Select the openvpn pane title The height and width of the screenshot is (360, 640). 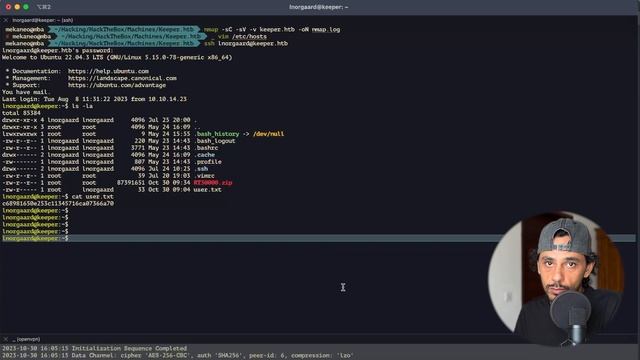click(x=27, y=339)
